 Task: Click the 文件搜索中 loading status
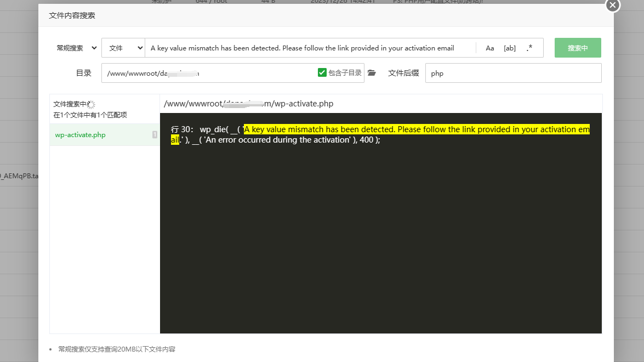pyautogui.click(x=74, y=104)
